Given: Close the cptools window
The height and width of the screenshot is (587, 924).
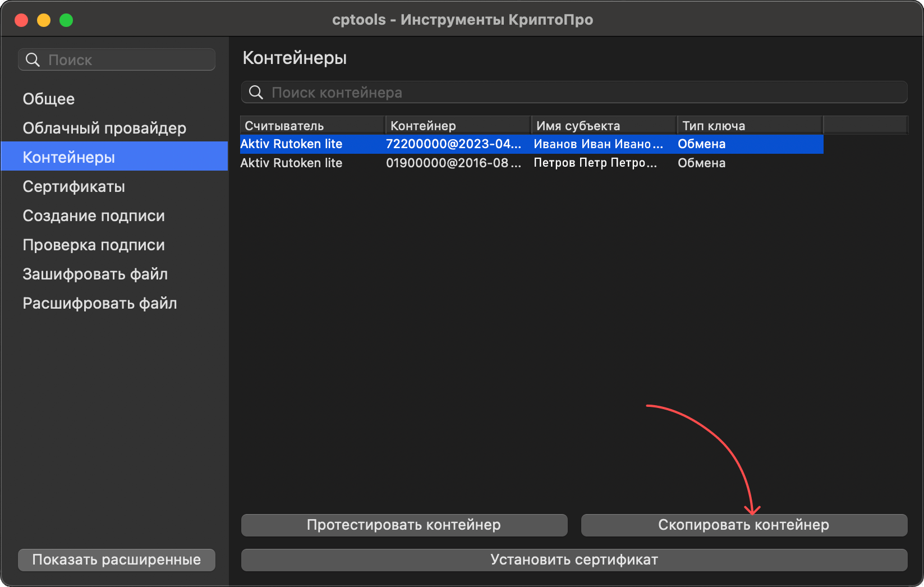Looking at the screenshot, I should (21, 20).
